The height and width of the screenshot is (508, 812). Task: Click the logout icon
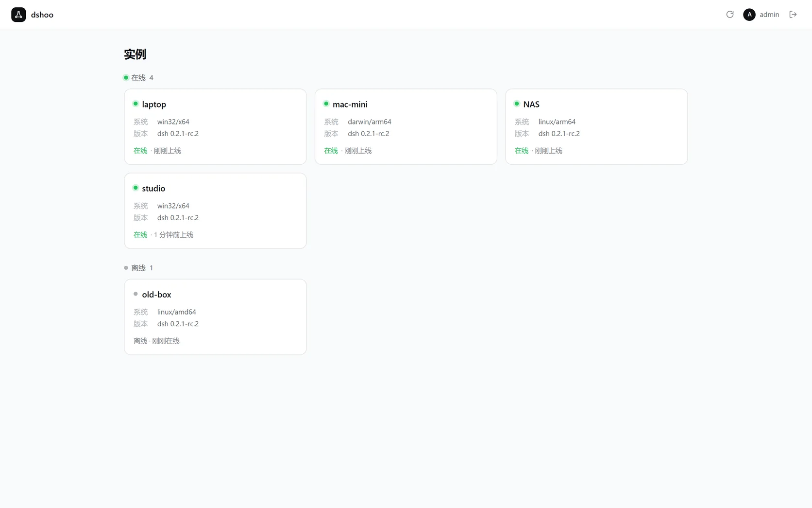793,15
